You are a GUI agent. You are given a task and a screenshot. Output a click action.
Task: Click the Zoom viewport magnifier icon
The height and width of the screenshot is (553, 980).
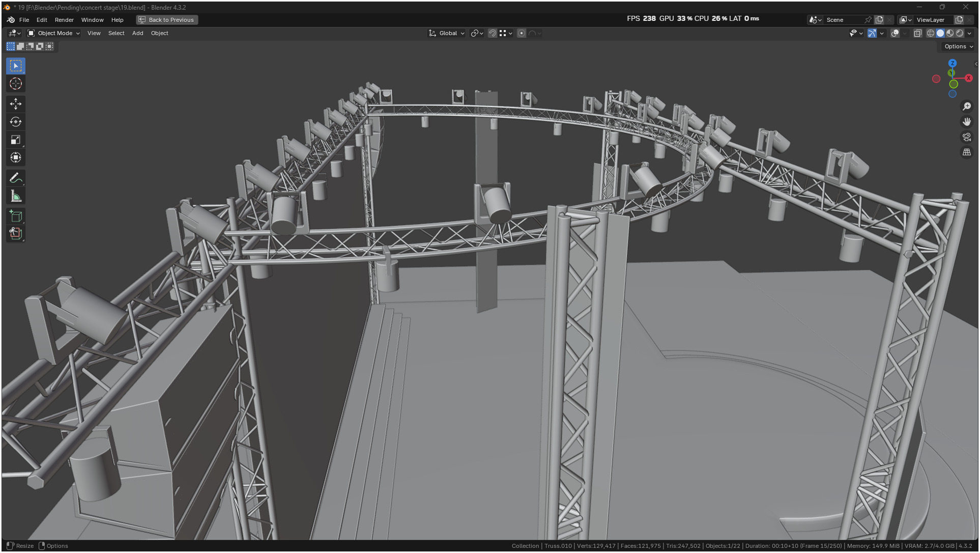966,106
